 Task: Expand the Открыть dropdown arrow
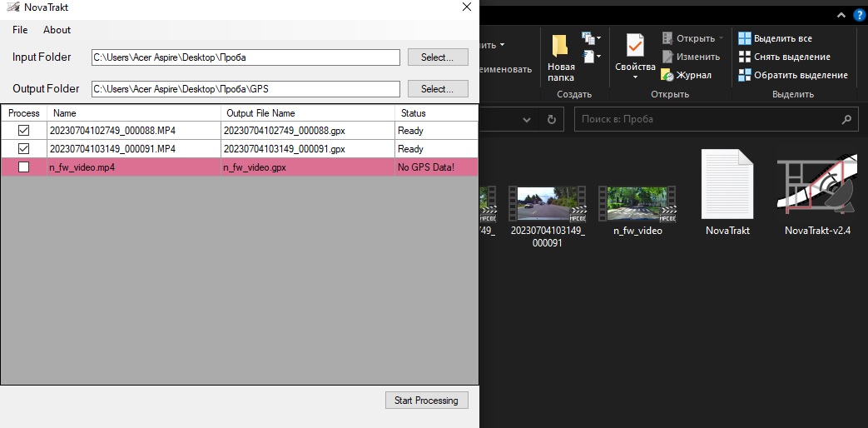[x=721, y=38]
